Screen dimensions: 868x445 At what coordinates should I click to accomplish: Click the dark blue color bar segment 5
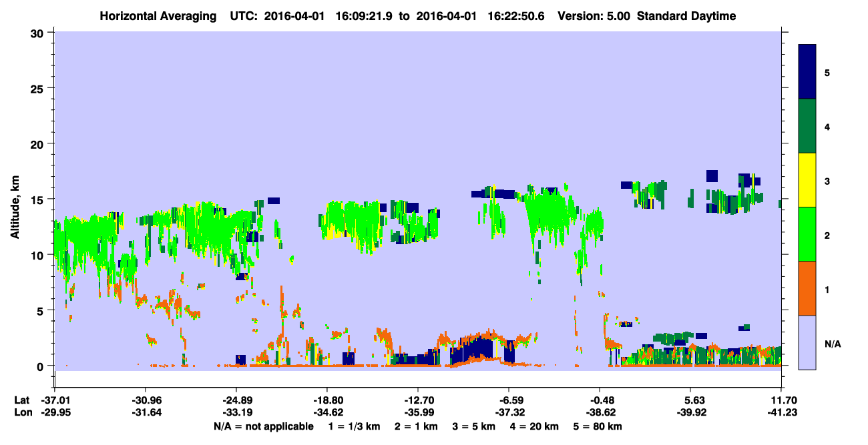pos(807,72)
